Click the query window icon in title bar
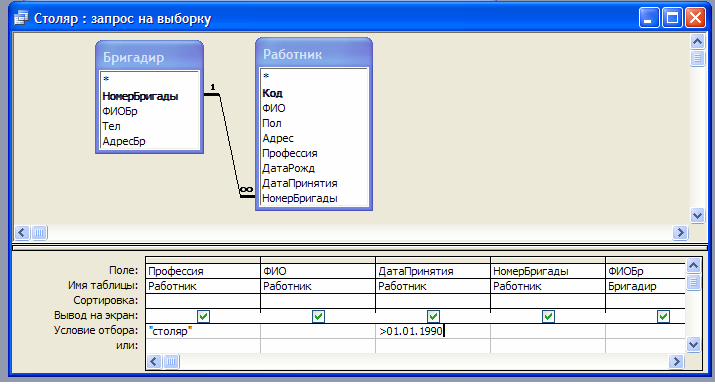Viewport: 715px width, 384px height. [21, 18]
